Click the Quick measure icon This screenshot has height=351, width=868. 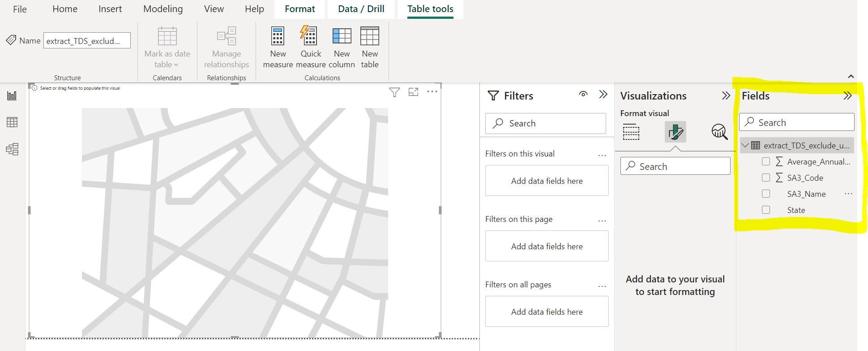click(310, 36)
